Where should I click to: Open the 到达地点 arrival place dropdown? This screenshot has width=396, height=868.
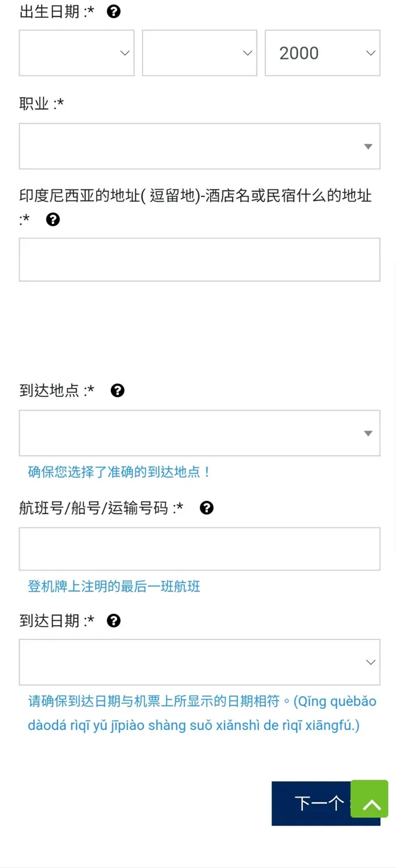pos(199,433)
